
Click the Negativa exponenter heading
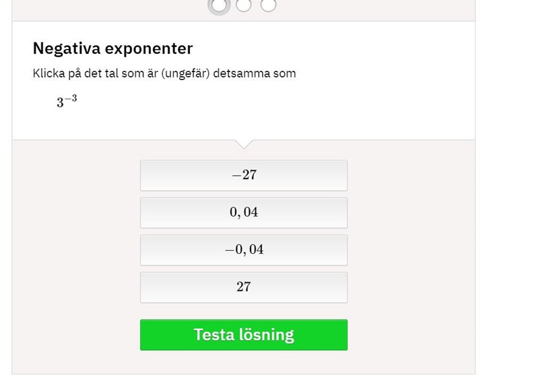[x=113, y=48]
